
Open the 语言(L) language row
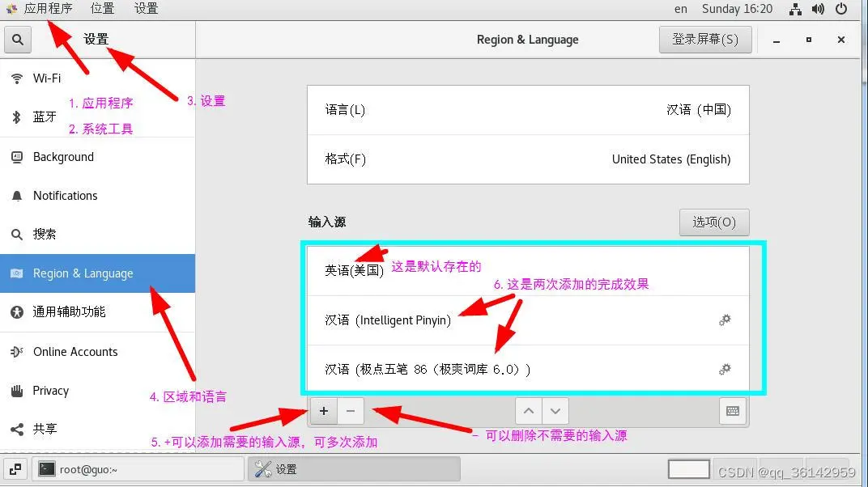[528, 110]
